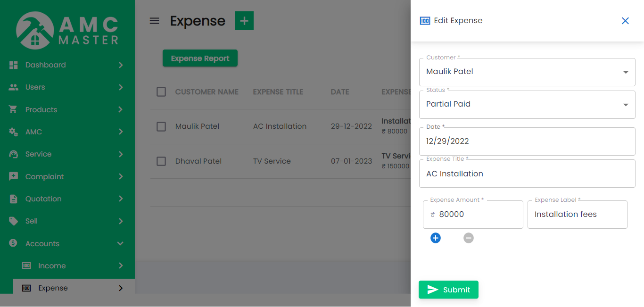Check the Maulik Patel row checkbox
Viewport: 644px width, 307px height.
tap(161, 126)
